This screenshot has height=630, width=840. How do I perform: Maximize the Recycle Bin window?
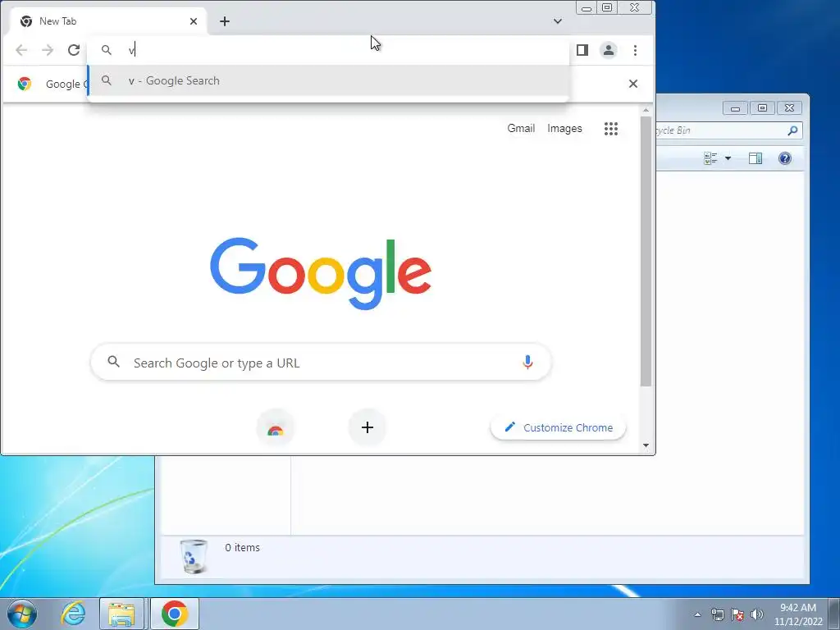[762, 107]
